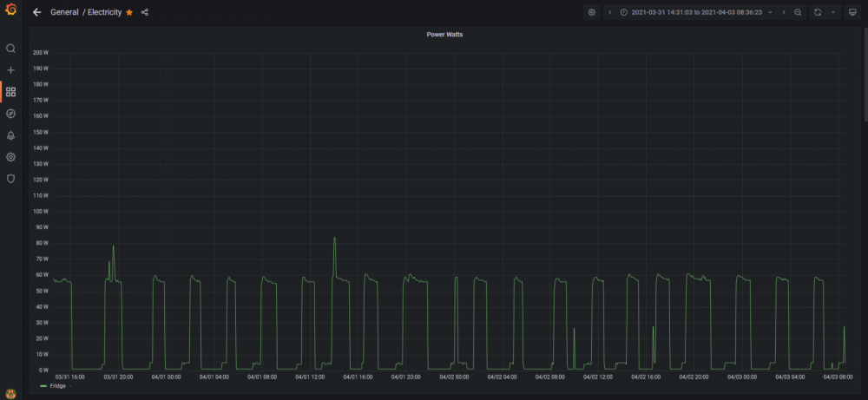The width and height of the screenshot is (868, 400).
Task: Shift time range backward with left chevron
Action: pos(610,12)
